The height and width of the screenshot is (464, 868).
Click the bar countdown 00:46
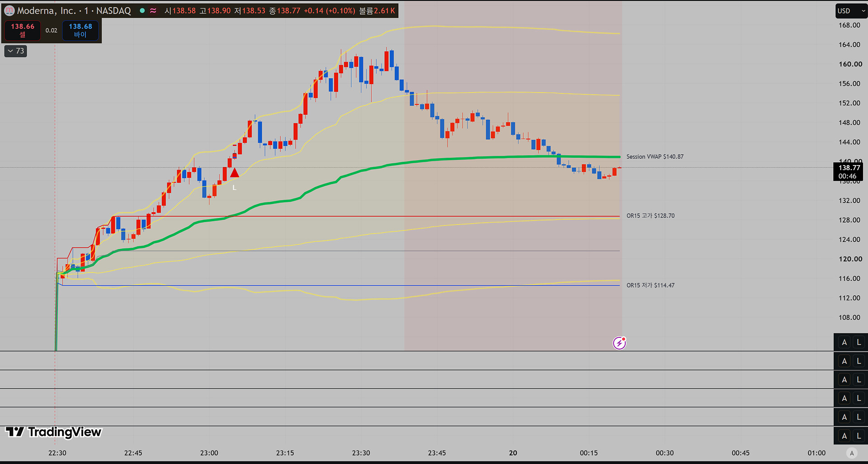(x=847, y=176)
